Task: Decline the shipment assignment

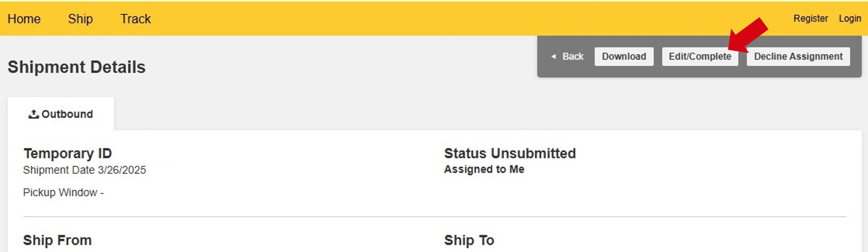Action: tap(798, 57)
